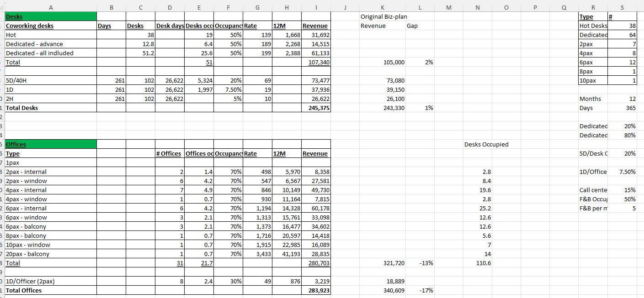Select biz-plan revenue 105,000
Image resolution: width=644 pixels, height=298 pixels.
click(383, 62)
